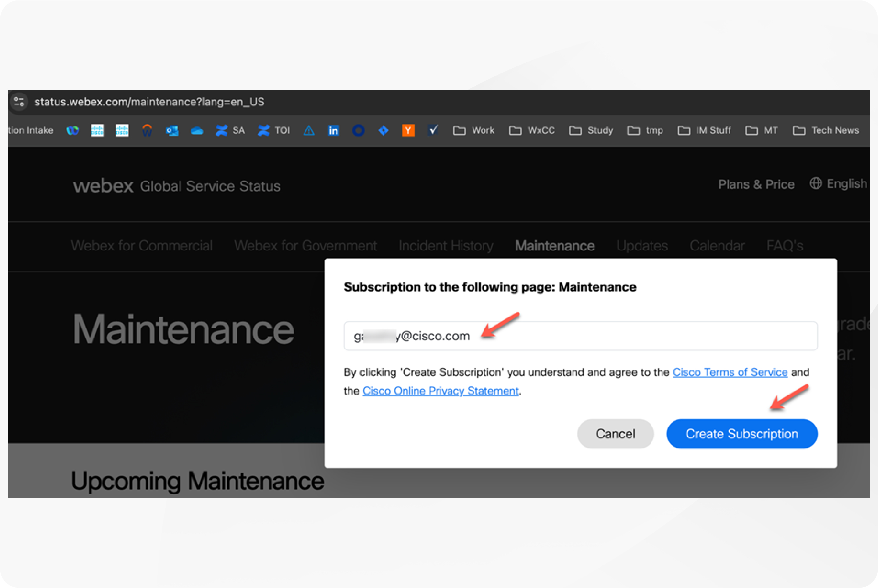This screenshot has height=588, width=878.
Task: Open the LinkedIn bookmark
Action: point(334,130)
